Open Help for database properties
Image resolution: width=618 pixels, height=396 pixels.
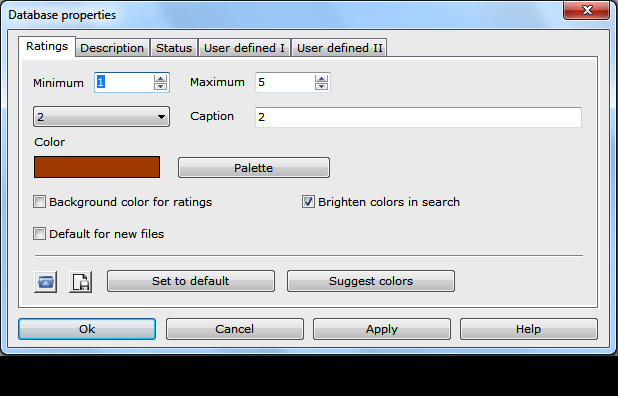(x=529, y=329)
